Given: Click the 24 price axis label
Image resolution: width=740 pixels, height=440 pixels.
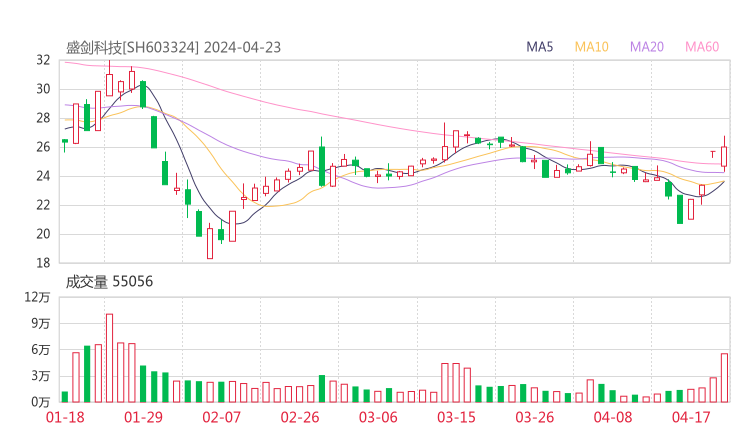Looking at the screenshot, I should (x=43, y=176).
